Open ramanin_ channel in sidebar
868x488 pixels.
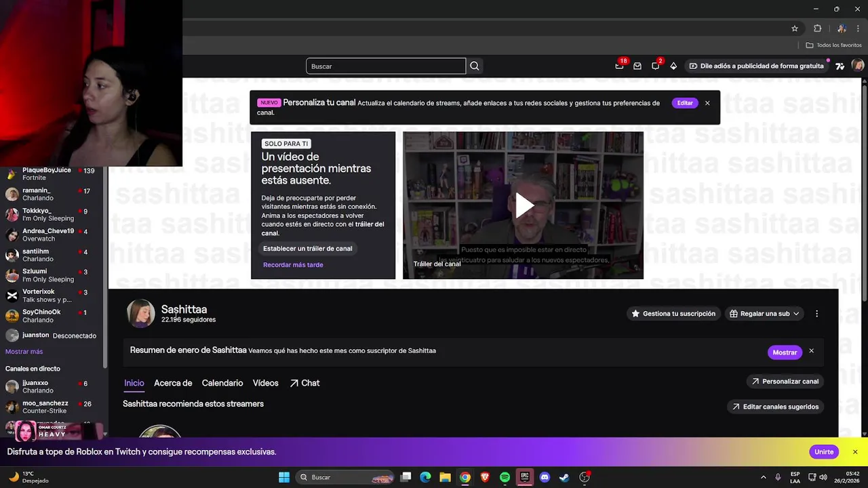53,195
